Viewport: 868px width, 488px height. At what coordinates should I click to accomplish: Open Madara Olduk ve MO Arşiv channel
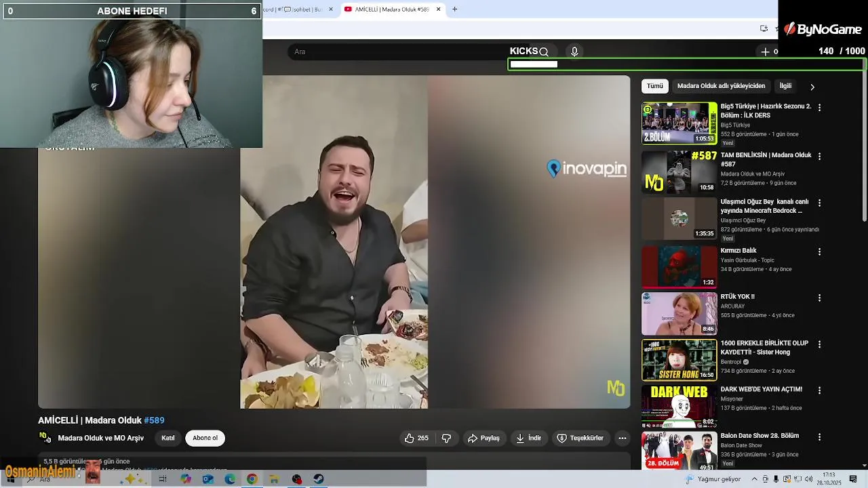101,438
